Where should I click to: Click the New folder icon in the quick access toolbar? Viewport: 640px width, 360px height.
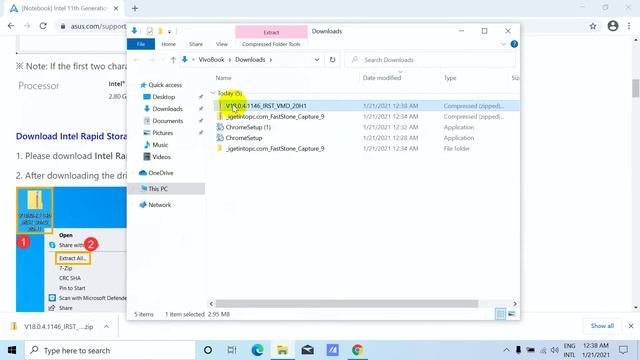click(x=160, y=31)
